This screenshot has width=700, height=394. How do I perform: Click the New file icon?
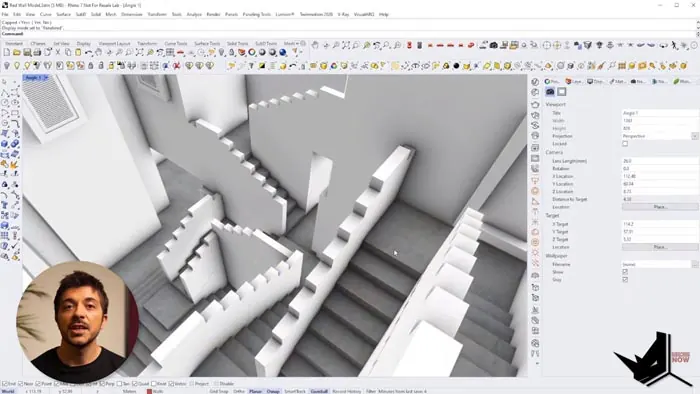point(7,53)
